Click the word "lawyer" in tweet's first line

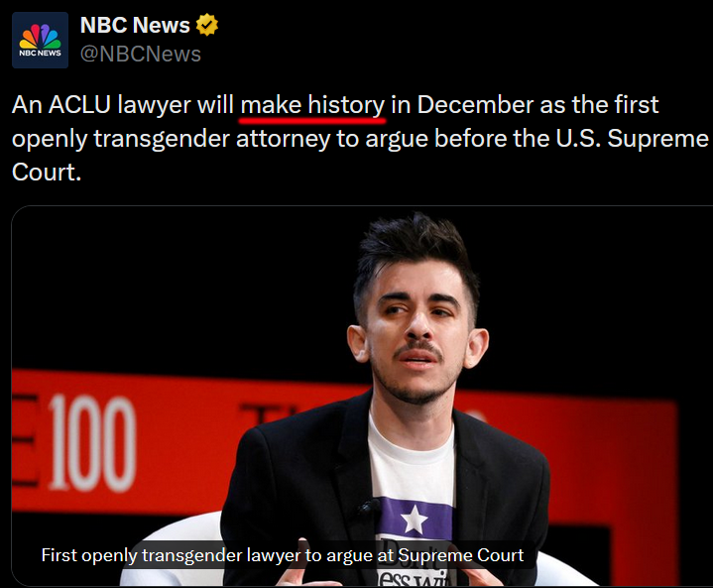(154, 106)
